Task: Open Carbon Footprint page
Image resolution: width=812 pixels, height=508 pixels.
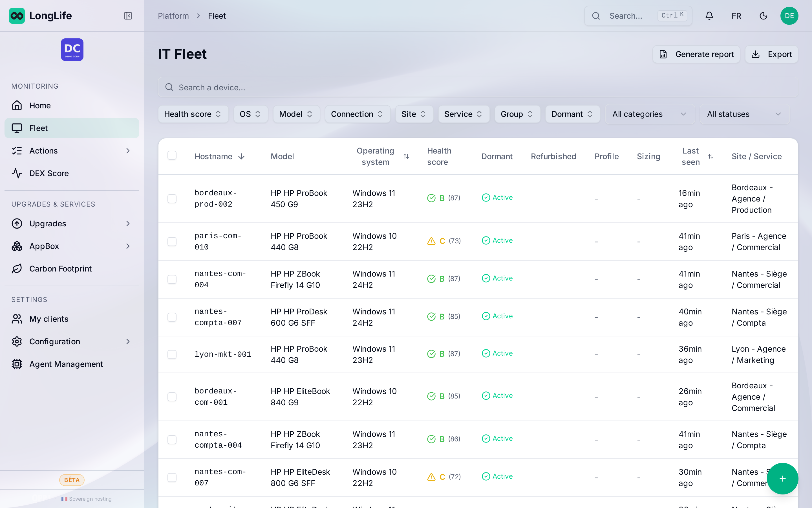Action: (x=72, y=269)
